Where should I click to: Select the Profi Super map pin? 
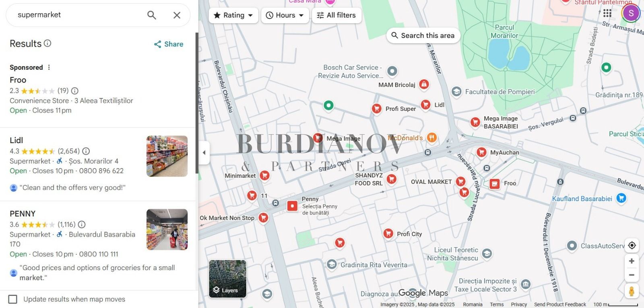[377, 108]
